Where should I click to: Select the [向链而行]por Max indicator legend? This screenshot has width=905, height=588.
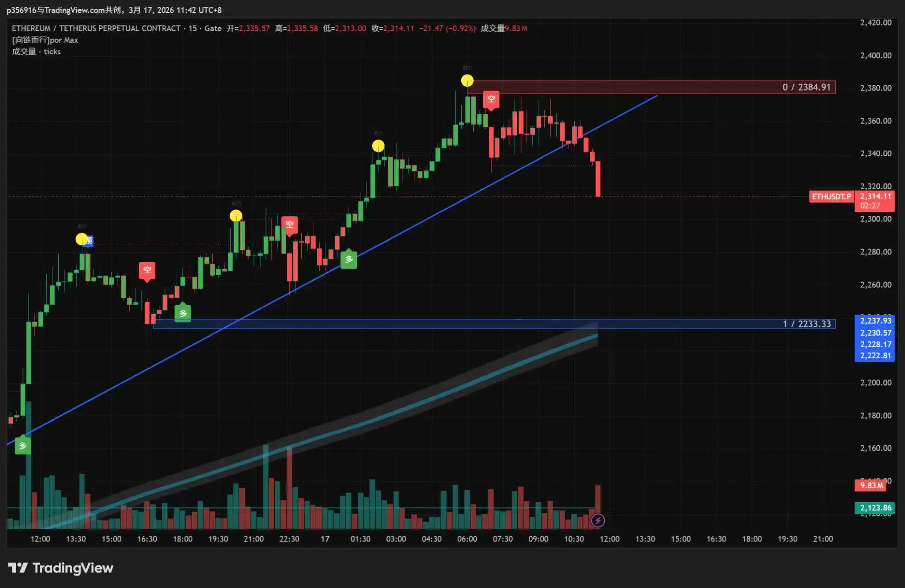pos(45,40)
